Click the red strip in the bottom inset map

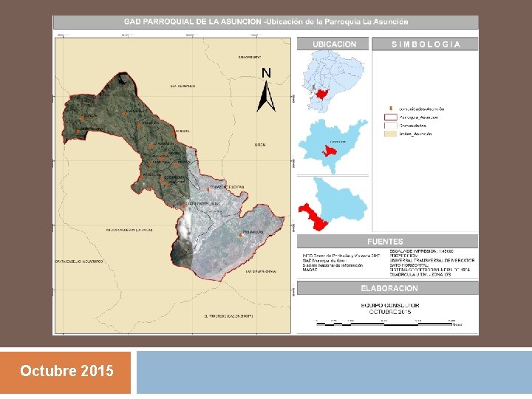coord(313,217)
